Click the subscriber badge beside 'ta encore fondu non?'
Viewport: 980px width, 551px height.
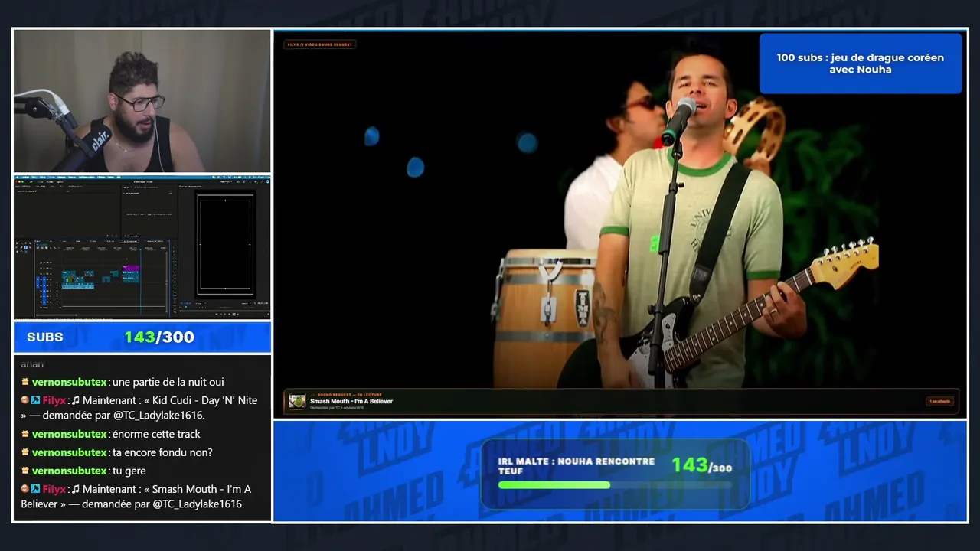point(25,452)
